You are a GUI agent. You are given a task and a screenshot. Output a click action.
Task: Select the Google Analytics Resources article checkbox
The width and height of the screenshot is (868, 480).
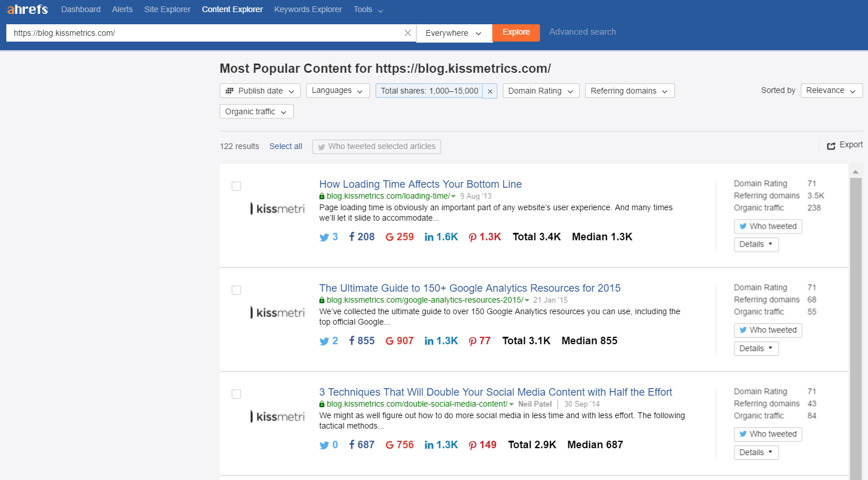pyautogui.click(x=236, y=290)
